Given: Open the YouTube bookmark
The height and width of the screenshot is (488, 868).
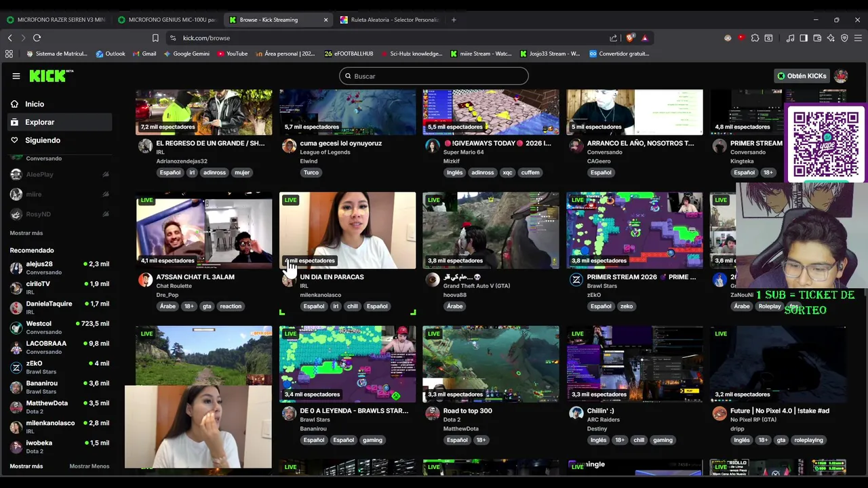Looking at the screenshot, I should pos(233,54).
